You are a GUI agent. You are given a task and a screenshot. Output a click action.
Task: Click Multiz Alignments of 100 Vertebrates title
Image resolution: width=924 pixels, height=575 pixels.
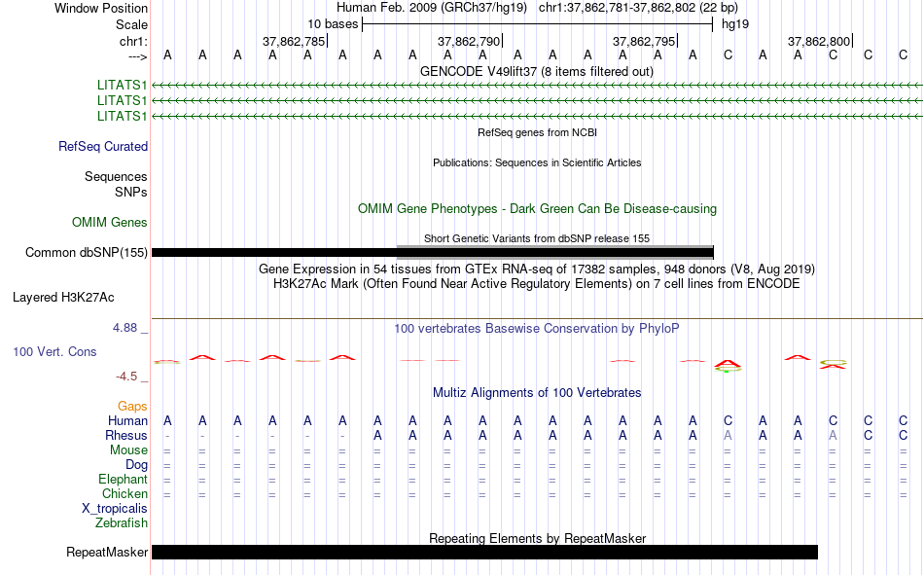click(537, 393)
